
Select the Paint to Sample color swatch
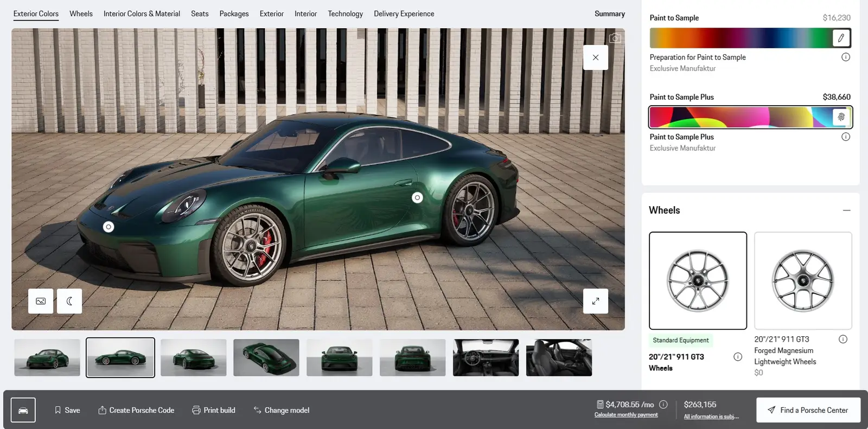tap(750, 38)
